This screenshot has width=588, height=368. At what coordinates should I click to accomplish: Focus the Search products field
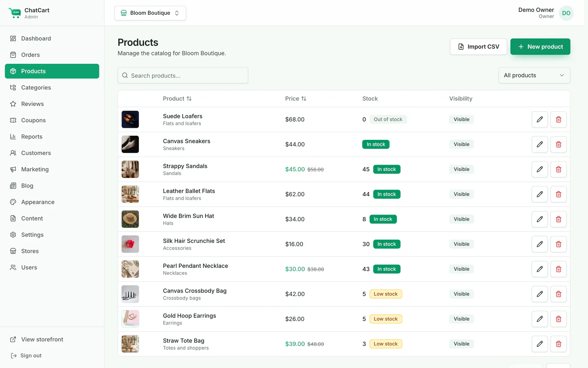(183, 75)
